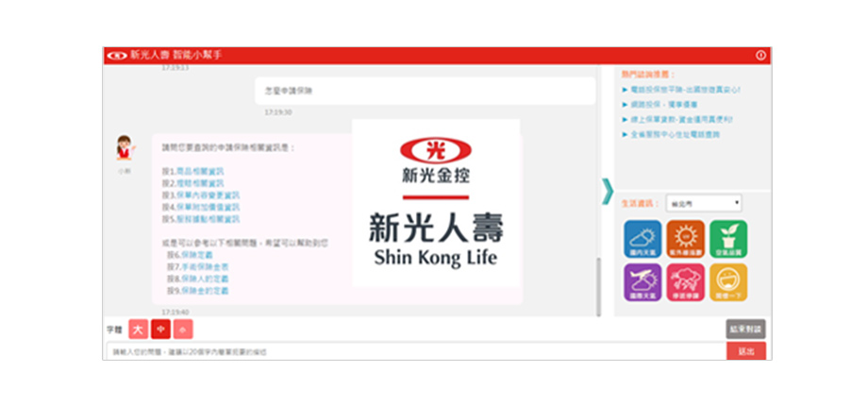Set font size to large (大)
This screenshot has width=868, height=407.
(x=138, y=330)
